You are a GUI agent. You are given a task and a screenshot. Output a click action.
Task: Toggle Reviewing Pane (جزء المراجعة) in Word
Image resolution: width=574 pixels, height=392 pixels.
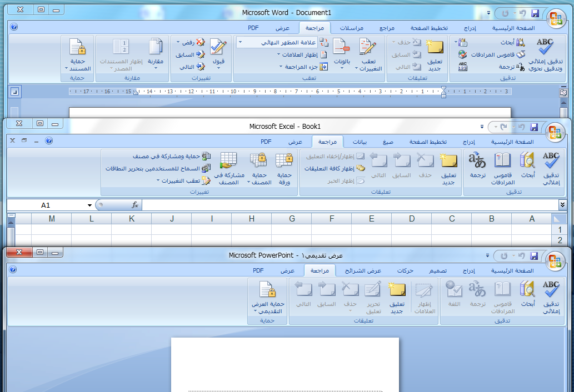304,67
